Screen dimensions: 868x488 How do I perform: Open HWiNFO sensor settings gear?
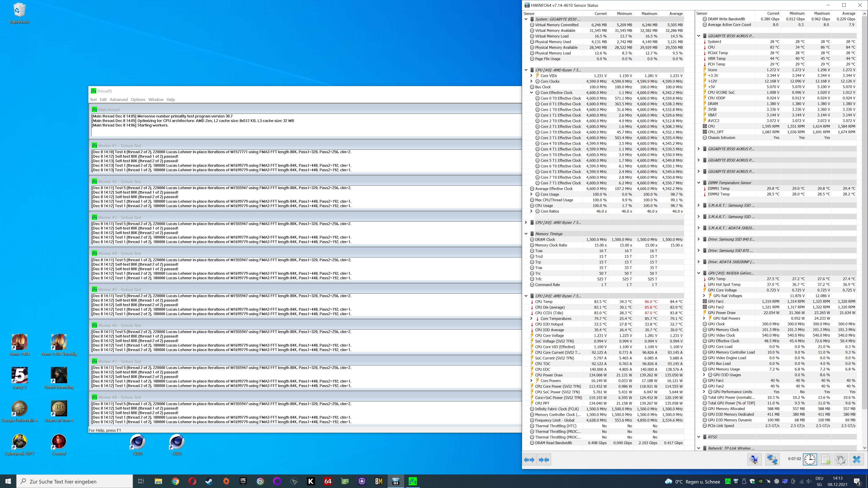[x=841, y=460]
